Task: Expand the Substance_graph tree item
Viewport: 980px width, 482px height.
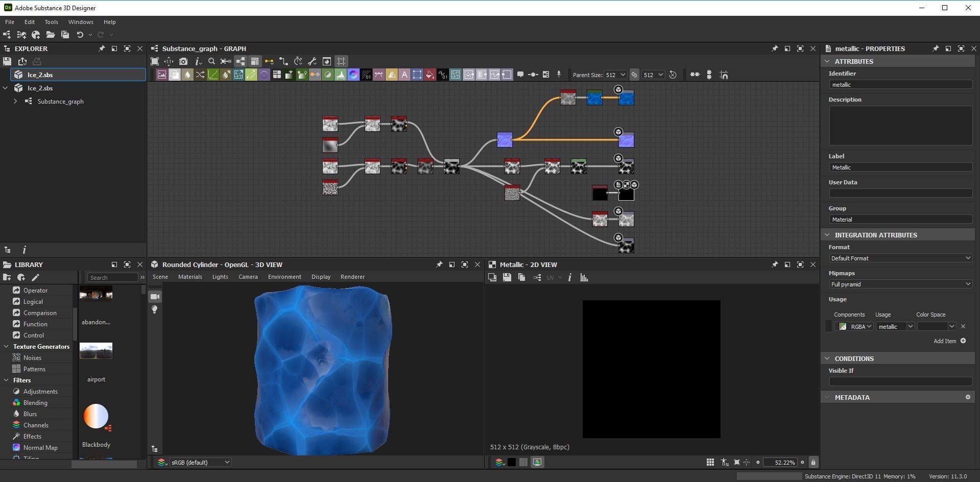Action: pyautogui.click(x=15, y=101)
